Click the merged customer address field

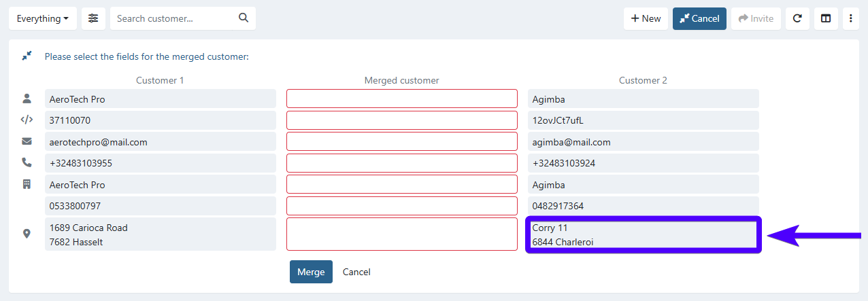pyautogui.click(x=401, y=234)
